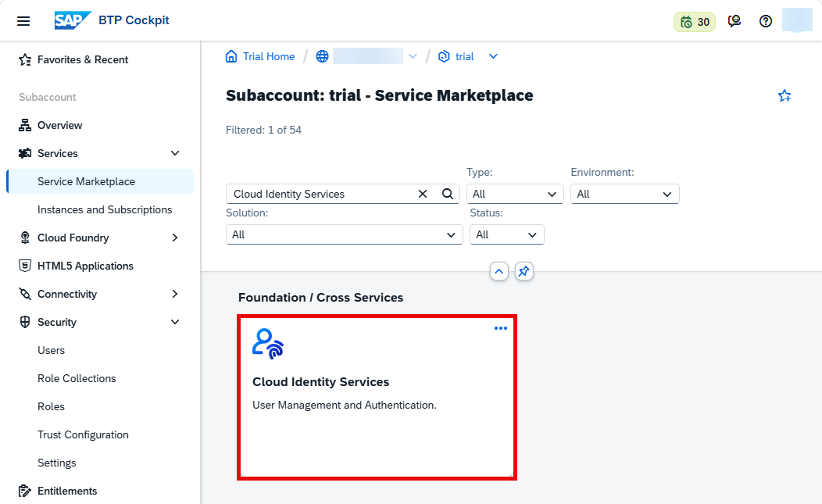This screenshot has height=504, width=822.
Task: Open the trial subaccount breadcrumb dropdown arrow
Action: click(x=493, y=56)
